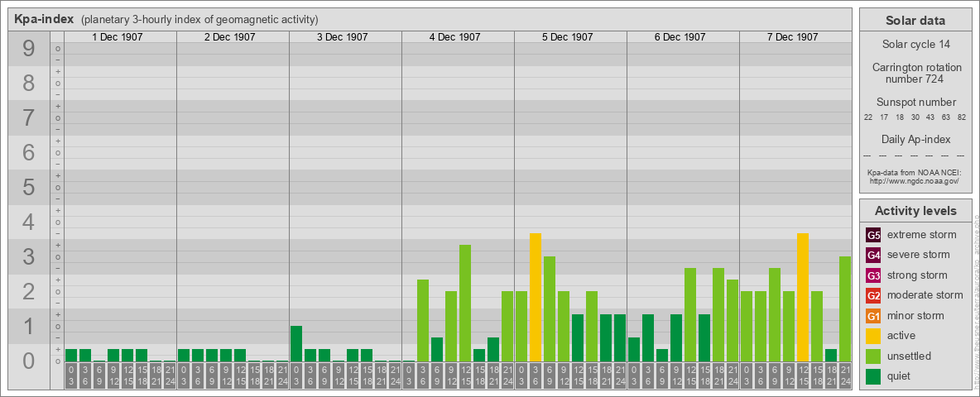Screen dimensions: 980x397
Task: Select the dark green quiet swatch
Action: click(873, 375)
